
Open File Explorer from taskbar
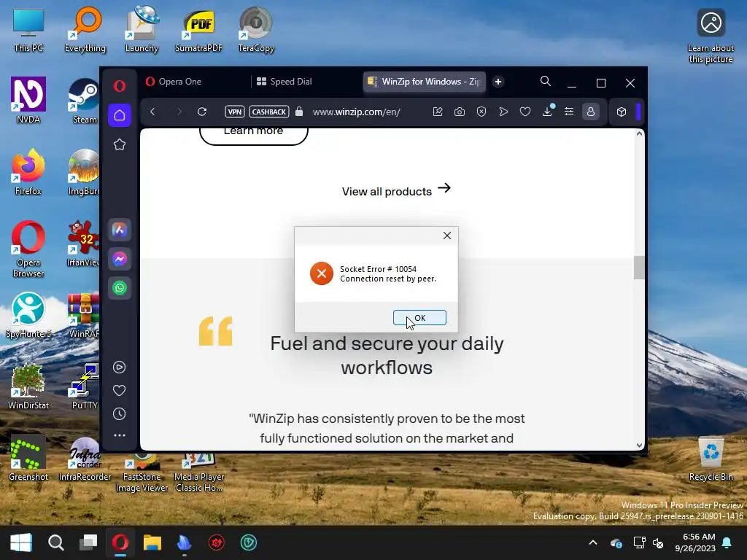point(152,542)
